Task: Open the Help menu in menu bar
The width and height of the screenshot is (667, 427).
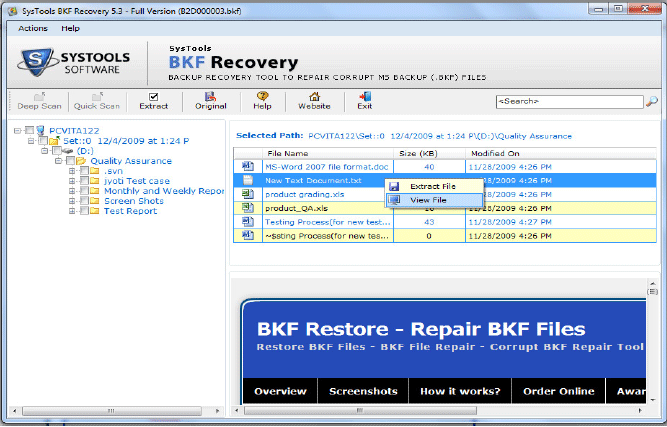Action: [70, 28]
